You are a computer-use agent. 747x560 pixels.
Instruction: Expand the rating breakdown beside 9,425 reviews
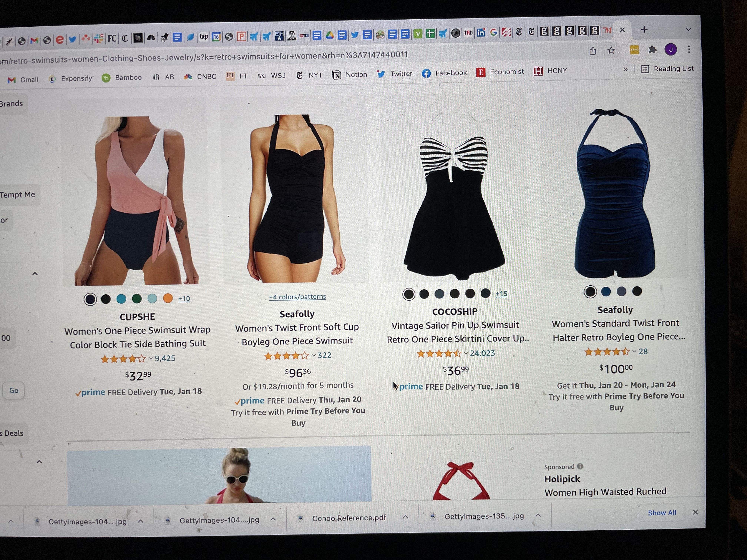151,359
